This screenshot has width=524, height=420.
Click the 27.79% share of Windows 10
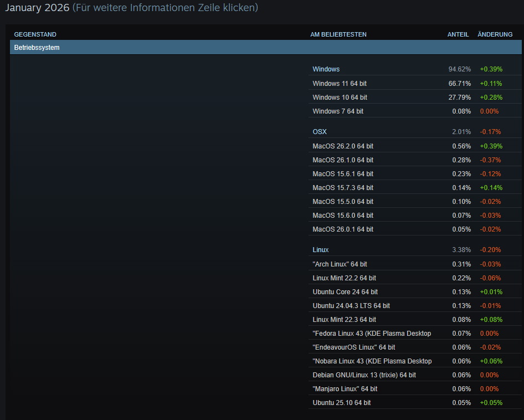[460, 98]
